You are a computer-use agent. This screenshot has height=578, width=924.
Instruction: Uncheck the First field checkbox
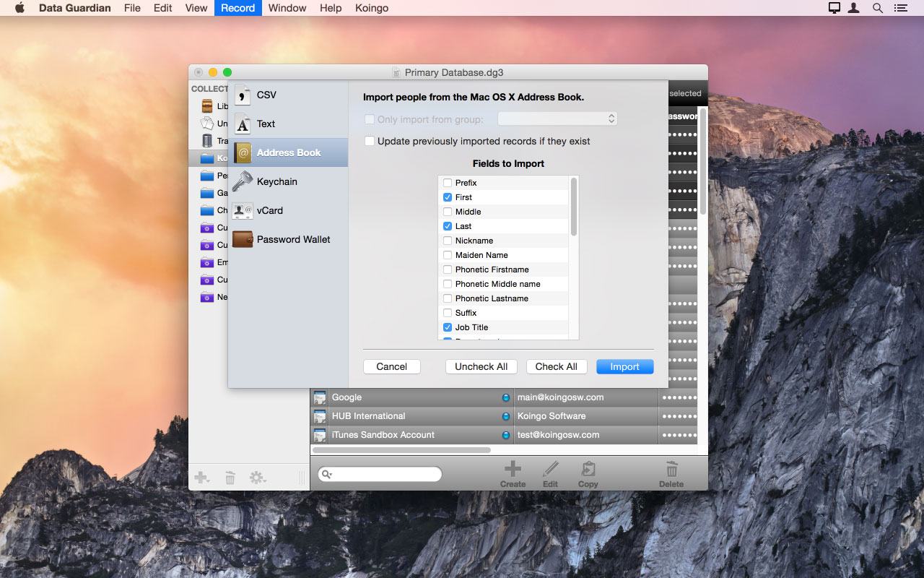448,197
